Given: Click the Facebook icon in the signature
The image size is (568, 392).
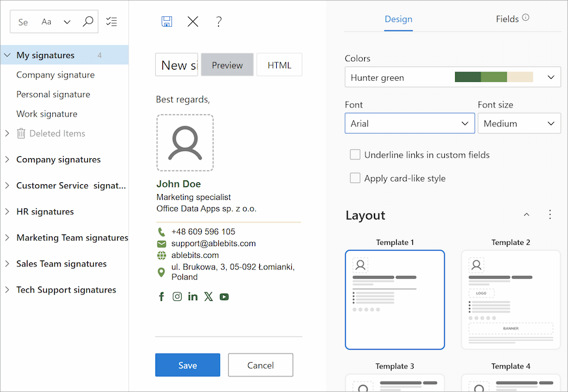Looking at the screenshot, I should (x=161, y=296).
